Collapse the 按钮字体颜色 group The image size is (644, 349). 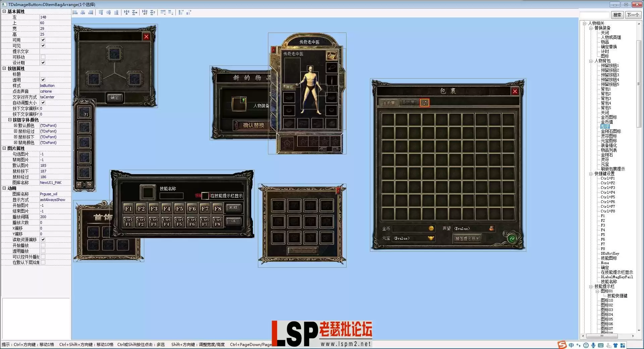pyautogui.click(x=10, y=120)
